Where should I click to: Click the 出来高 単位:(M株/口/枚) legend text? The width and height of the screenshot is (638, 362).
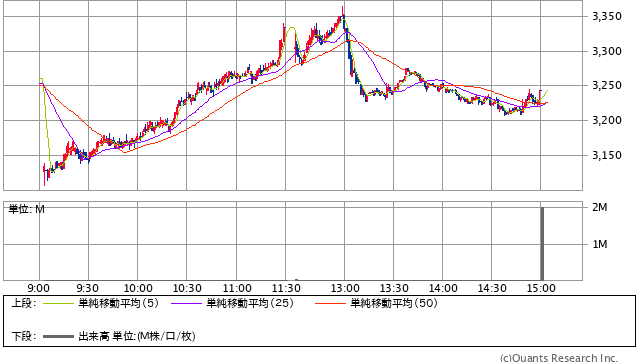pos(137,336)
